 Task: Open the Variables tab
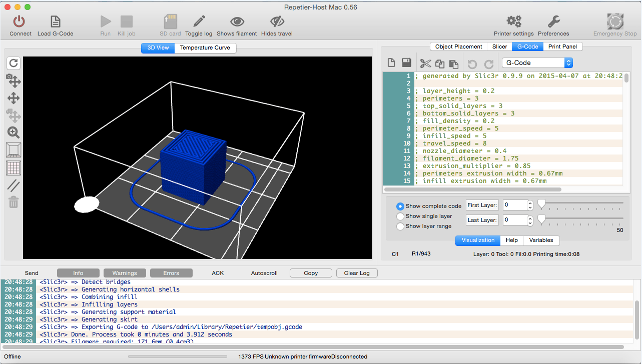(x=541, y=240)
